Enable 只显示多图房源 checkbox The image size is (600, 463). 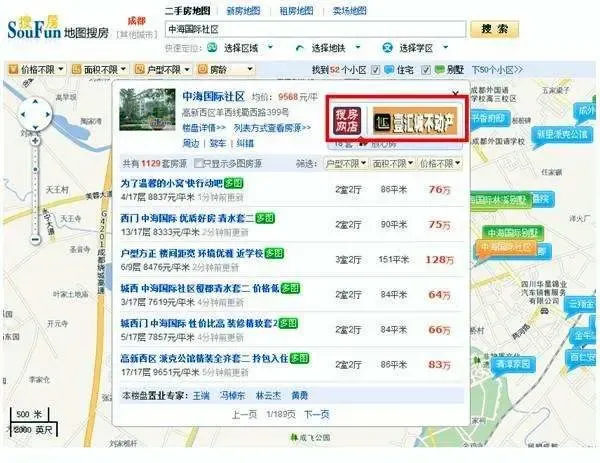(x=198, y=164)
